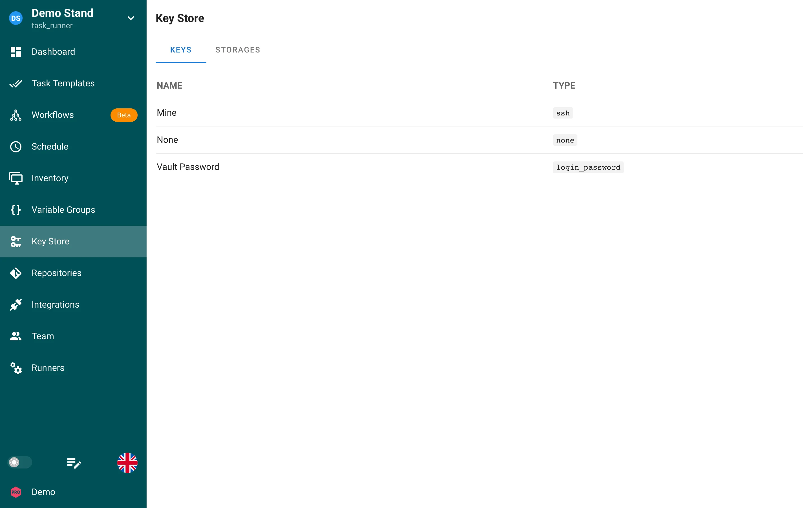Open the Vault Password key row

479,167
